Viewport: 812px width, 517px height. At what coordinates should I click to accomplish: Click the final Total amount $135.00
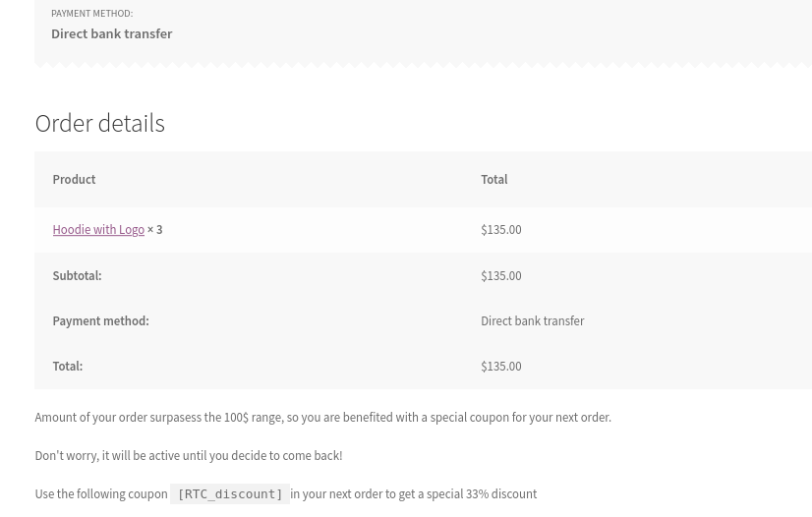pos(500,367)
